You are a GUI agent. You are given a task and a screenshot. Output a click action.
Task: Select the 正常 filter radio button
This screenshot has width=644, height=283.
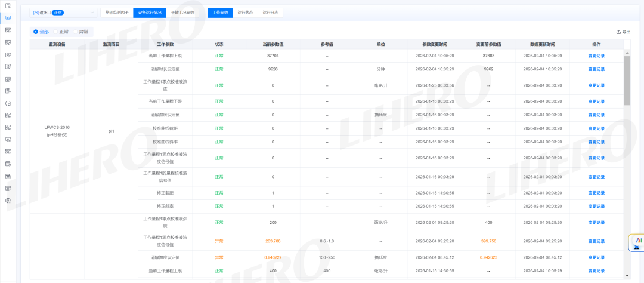pos(56,32)
